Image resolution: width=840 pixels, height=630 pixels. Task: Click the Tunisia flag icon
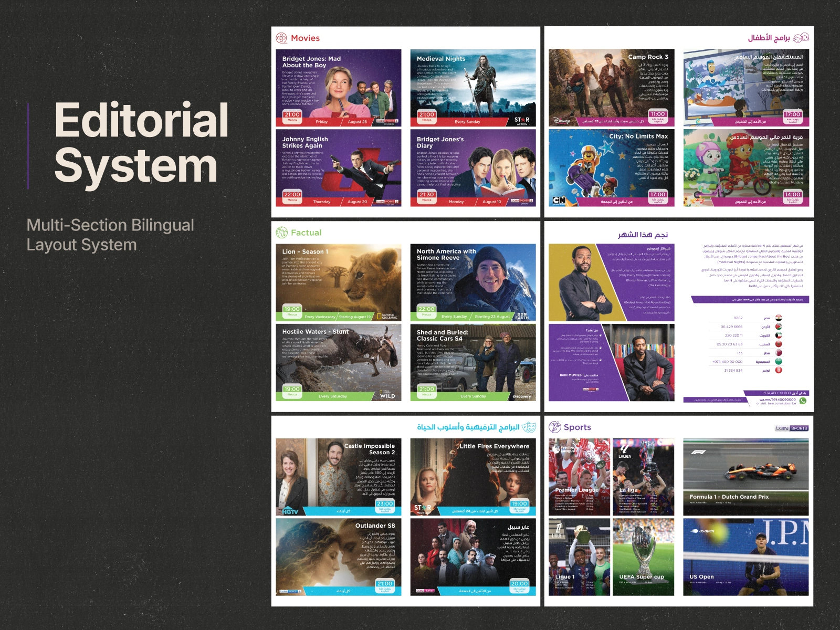click(779, 370)
